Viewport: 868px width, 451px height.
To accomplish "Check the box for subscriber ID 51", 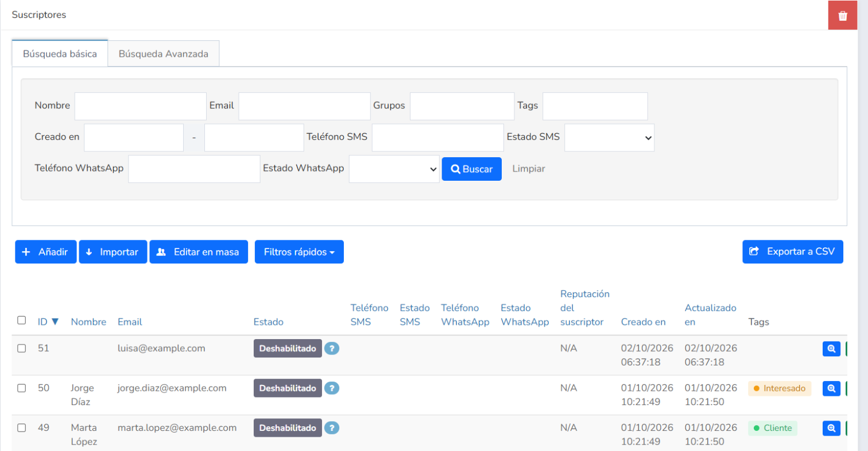I will [22, 348].
